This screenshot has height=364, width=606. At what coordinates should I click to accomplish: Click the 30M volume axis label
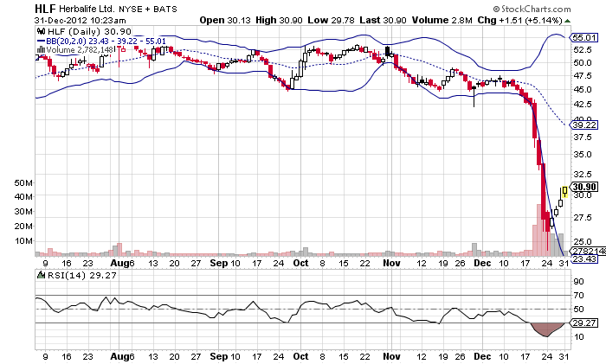(23, 212)
